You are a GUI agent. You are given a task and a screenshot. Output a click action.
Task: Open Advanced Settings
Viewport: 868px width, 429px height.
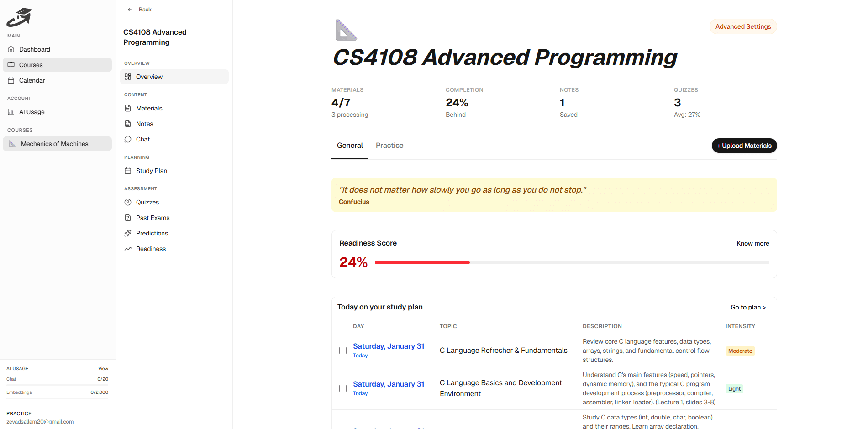[x=743, y=26]
